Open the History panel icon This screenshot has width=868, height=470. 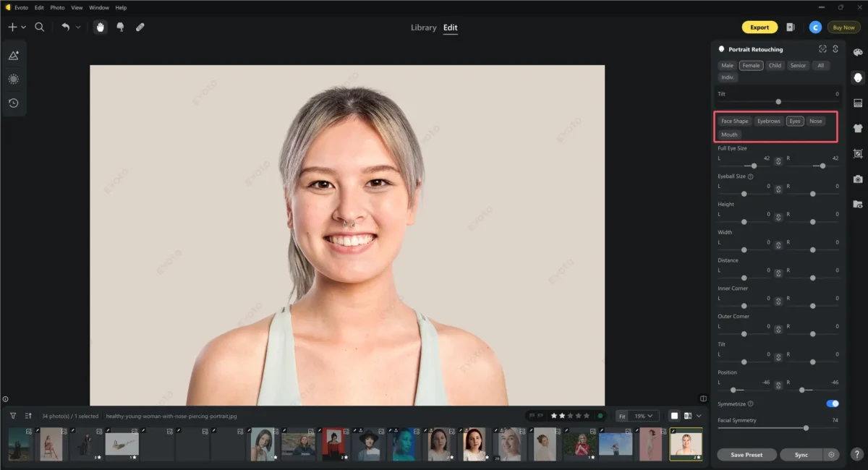pyautogui.click(x=13, y=103)
